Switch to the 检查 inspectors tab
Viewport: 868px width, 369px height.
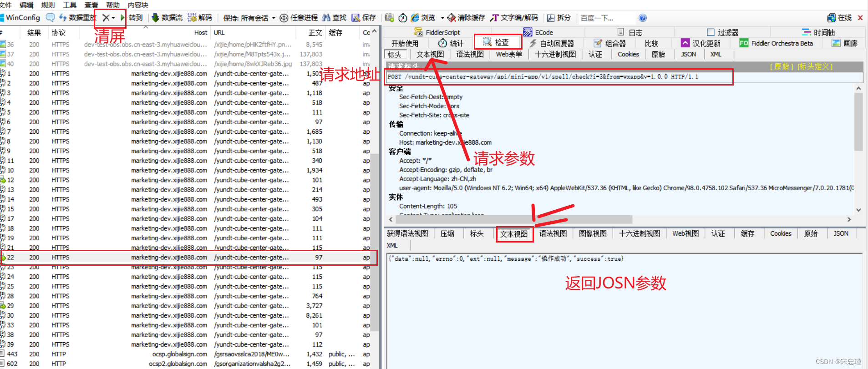496,42
